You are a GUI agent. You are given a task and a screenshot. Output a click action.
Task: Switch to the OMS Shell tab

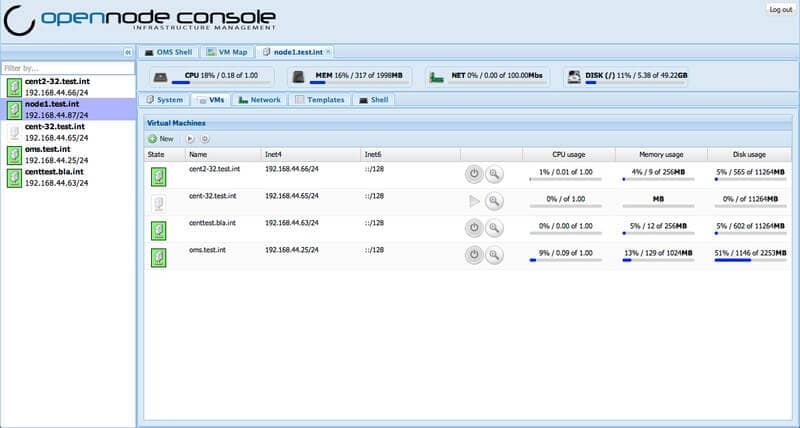(168, 52)
